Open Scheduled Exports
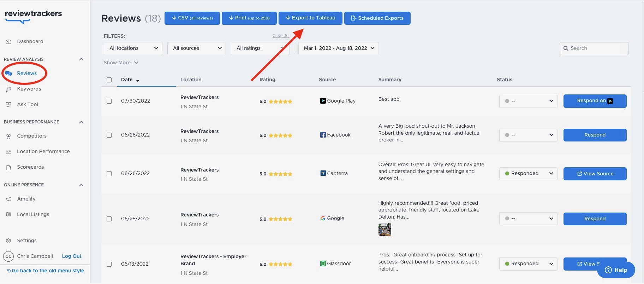The image size is (644, 284). point(377,18)
